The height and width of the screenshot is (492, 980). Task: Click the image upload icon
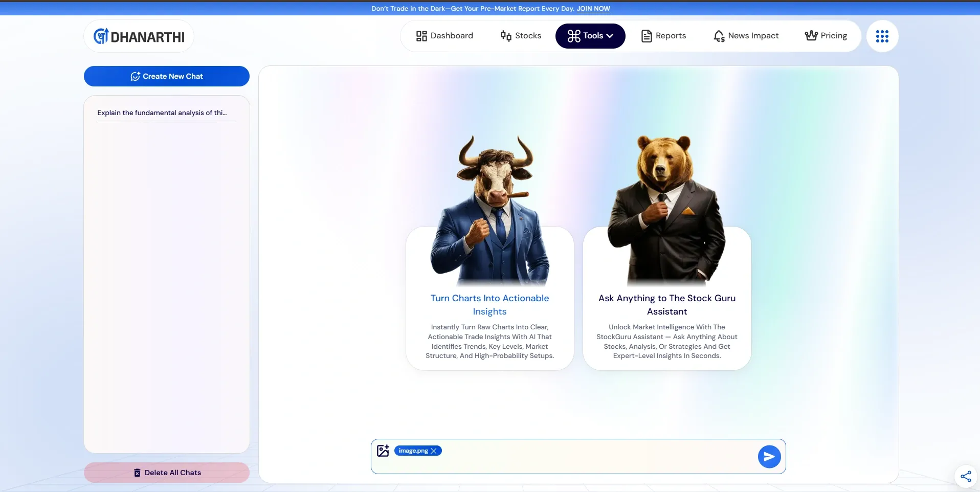pyautogui.click(x=383, y=451)
